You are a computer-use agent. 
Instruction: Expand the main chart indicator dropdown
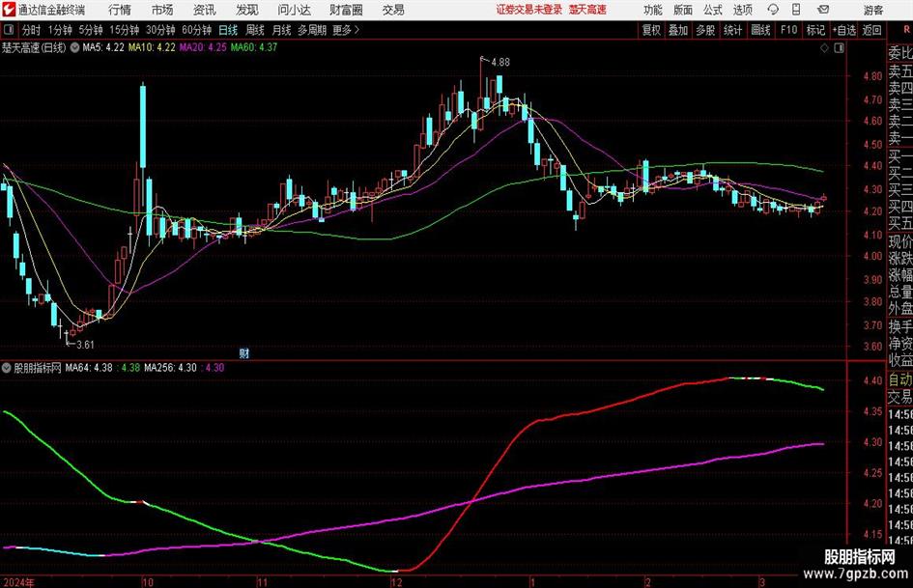(x=74, y=47)
